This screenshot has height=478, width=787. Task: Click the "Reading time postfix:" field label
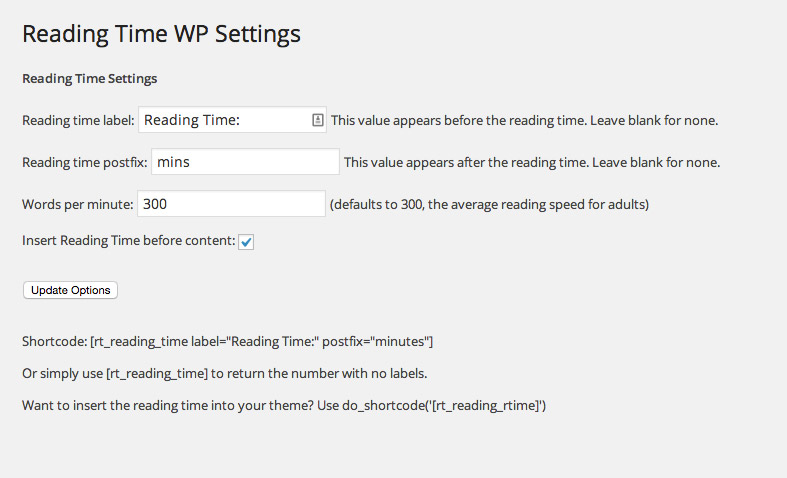[85, 162]
